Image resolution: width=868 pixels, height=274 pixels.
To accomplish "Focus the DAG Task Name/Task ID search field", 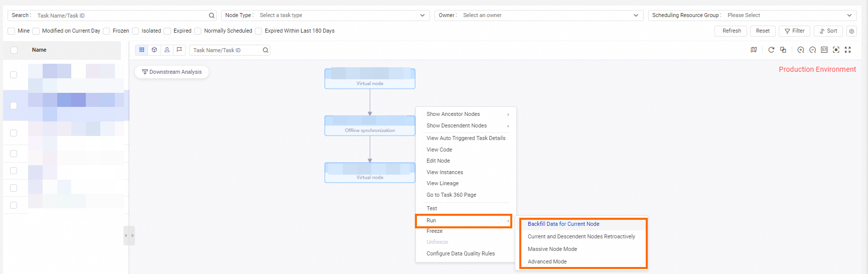I will coord(230,50).
